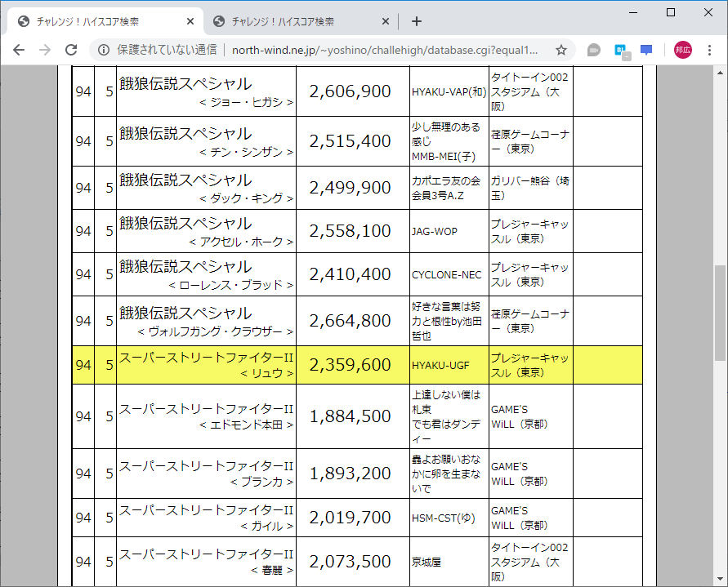Open the blue B! bookmark extension
The width and height of the screenshot is (728, 587).
click(x=621, y=51)
